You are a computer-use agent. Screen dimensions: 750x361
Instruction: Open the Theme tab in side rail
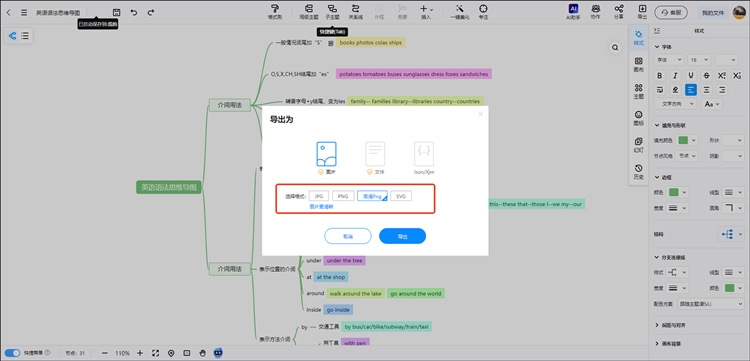639,91
